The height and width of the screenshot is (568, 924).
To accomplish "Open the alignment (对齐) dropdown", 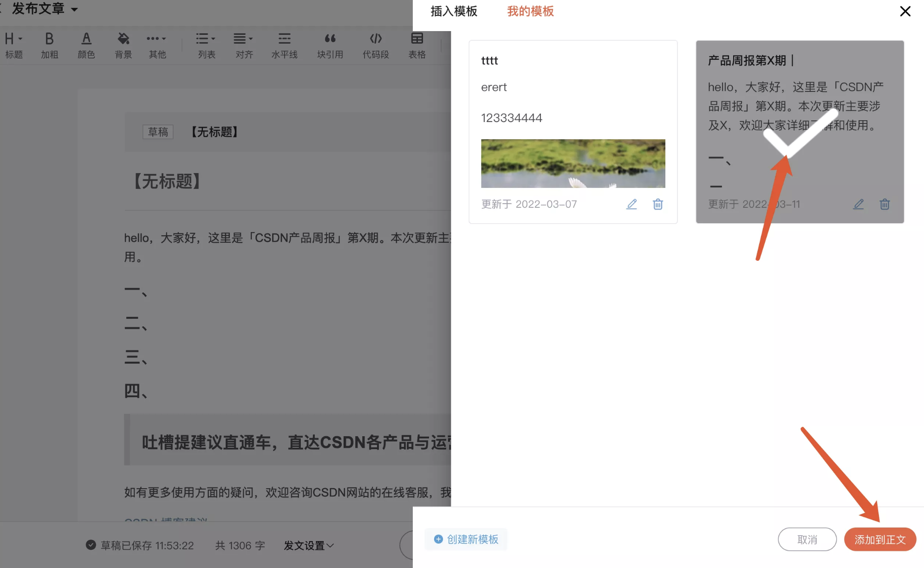I will [x=244, y=45].
